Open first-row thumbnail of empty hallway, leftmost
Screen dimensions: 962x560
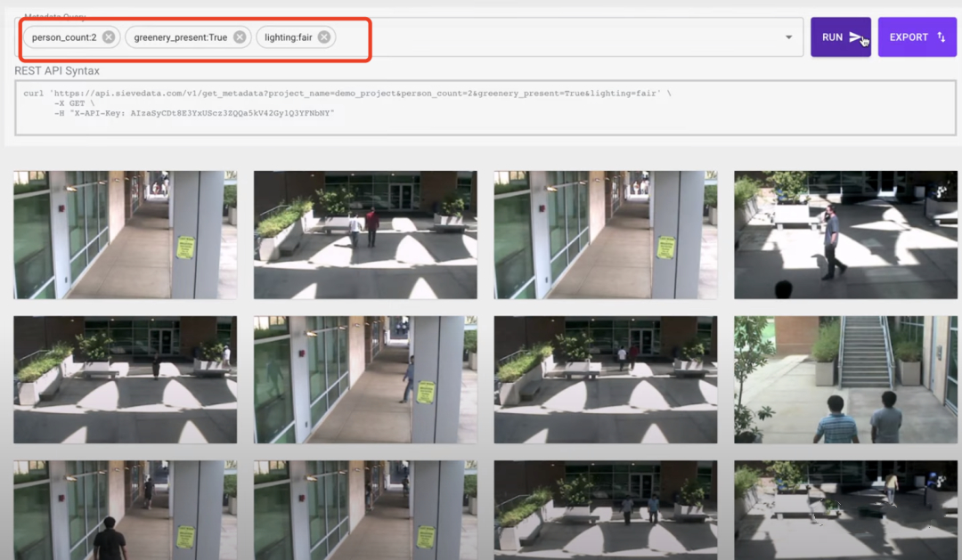pos(126,235)
